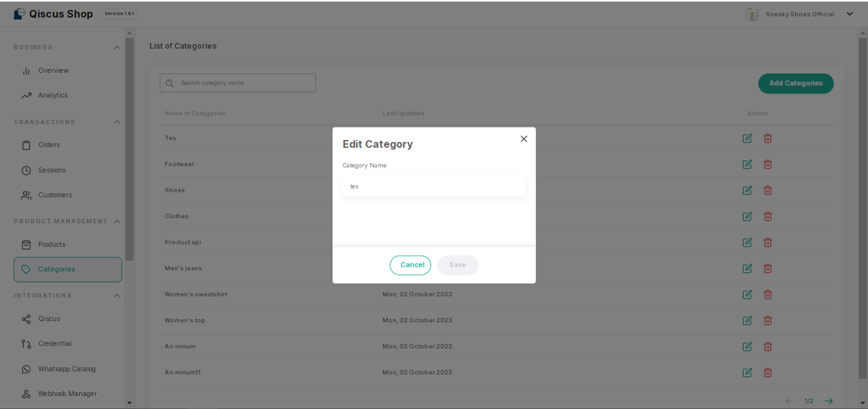868x409 pixels.
Task: Click the Add Categories button
Action: 796,83
